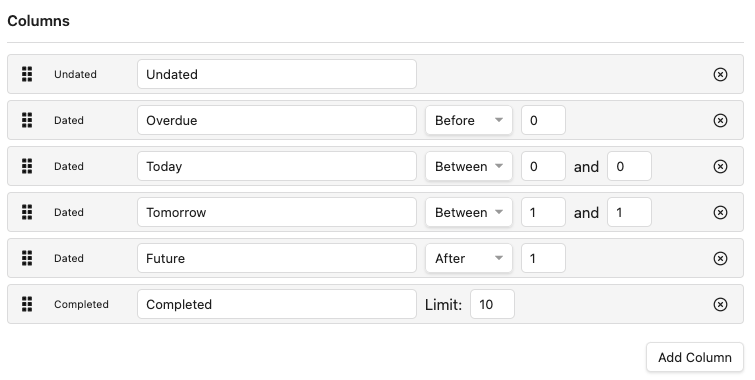
Task: Delete the Completed column row
Action: [720, 304]
